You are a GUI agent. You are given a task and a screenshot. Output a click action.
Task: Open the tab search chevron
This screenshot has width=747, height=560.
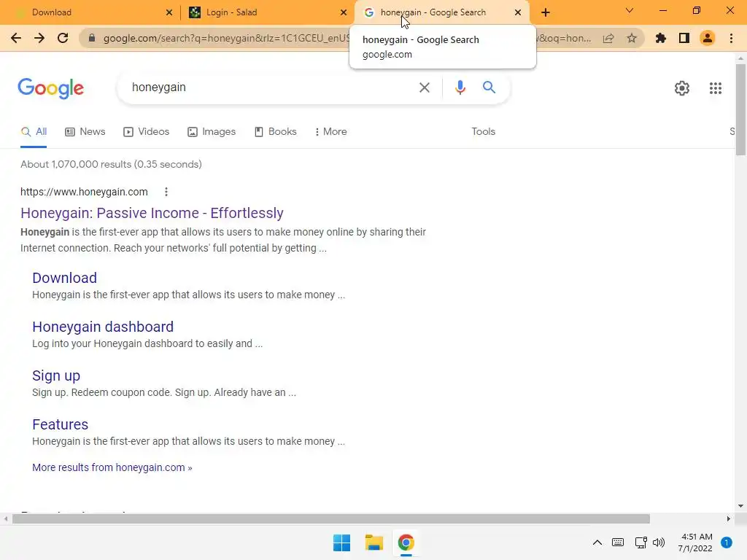pyautogui.click(x=630, y=10)
